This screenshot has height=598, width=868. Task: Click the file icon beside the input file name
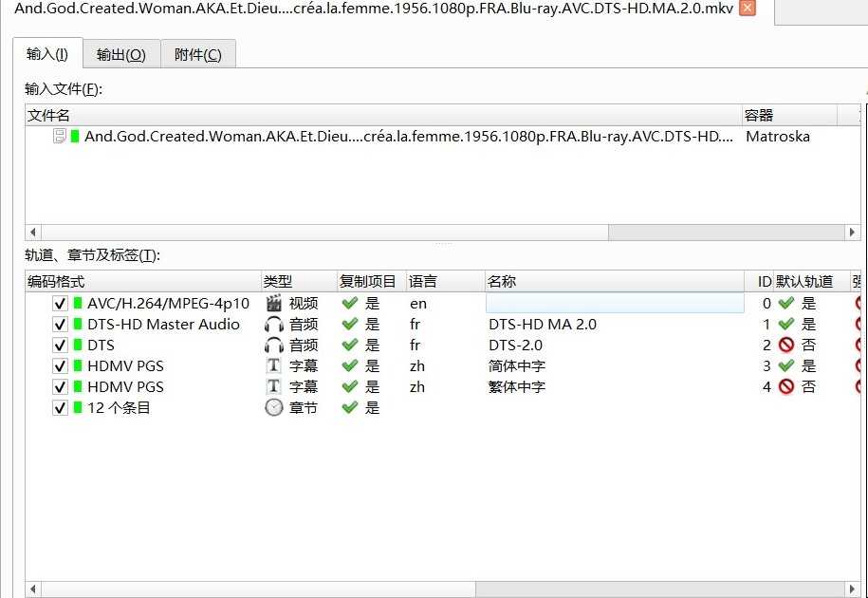point(60,137)
